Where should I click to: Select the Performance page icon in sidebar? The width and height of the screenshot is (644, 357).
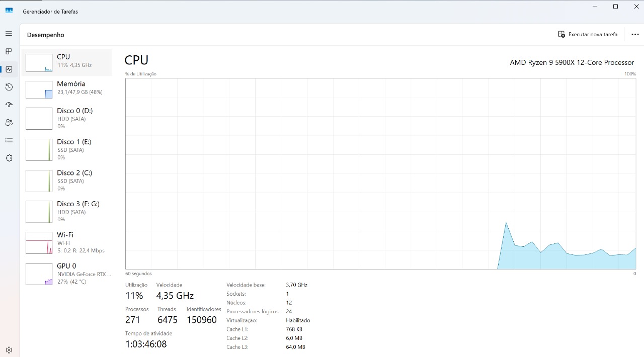tap(9, 69)
